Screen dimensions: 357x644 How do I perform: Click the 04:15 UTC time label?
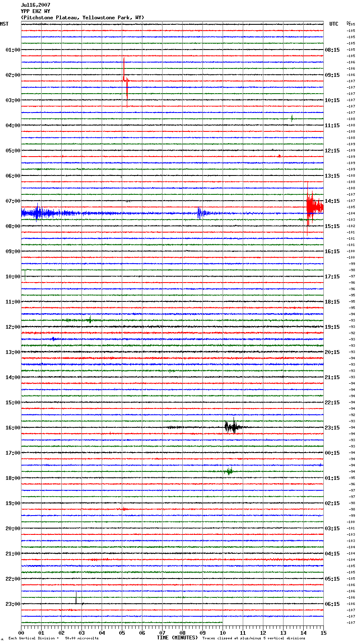[x=332, y=554]
